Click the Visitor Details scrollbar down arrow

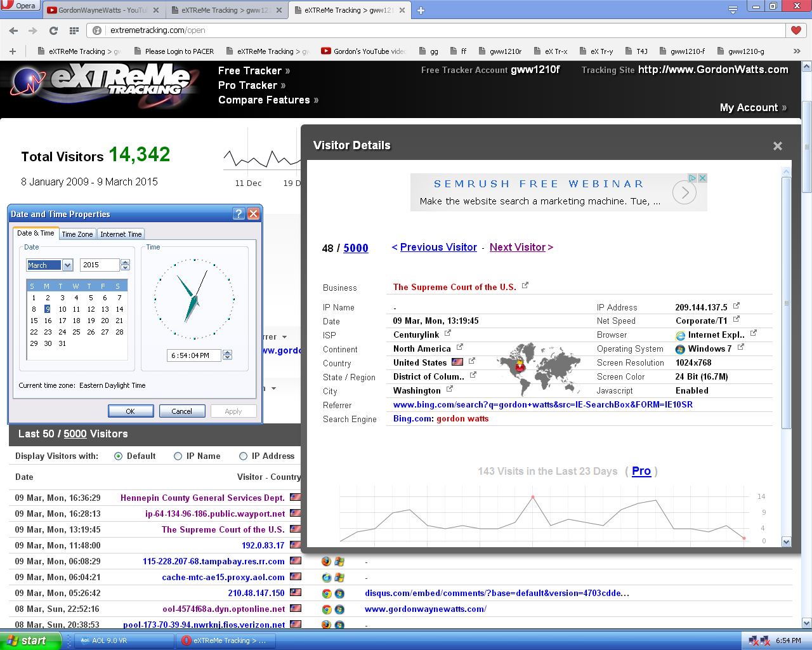point(787,541)
